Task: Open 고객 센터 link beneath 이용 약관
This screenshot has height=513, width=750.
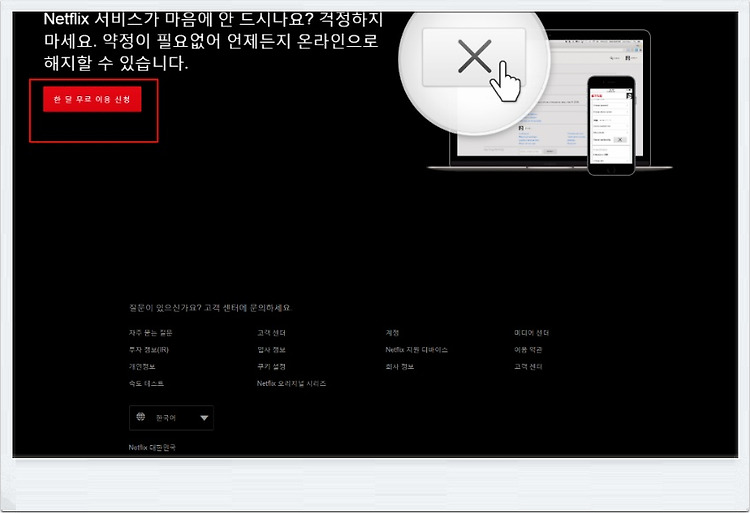Action: click(528, 367)
